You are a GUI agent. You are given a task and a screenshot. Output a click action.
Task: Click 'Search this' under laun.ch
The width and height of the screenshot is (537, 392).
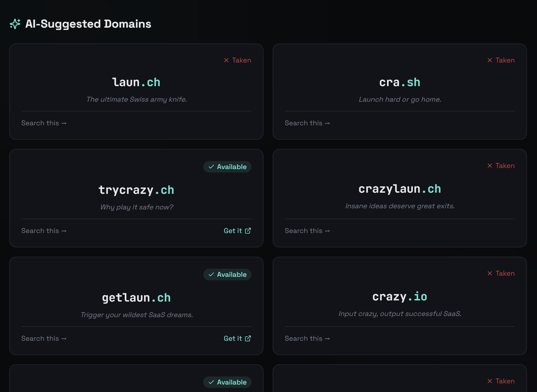[44, 123]
